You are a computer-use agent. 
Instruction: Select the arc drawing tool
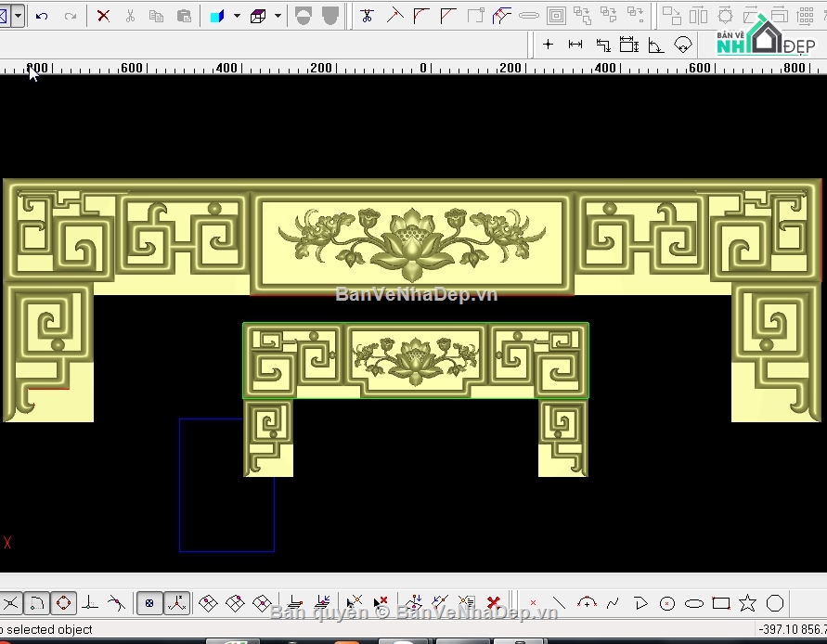(586, 604)
